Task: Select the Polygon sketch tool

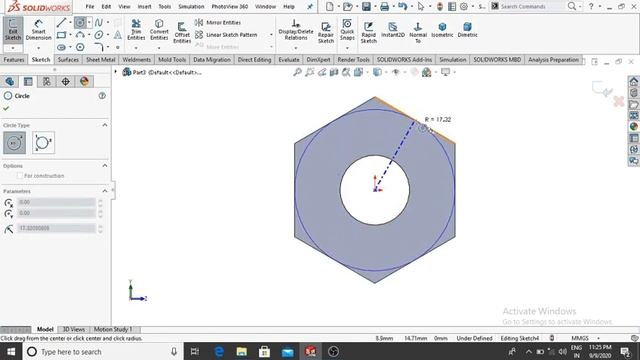Action: coord(80,47)
